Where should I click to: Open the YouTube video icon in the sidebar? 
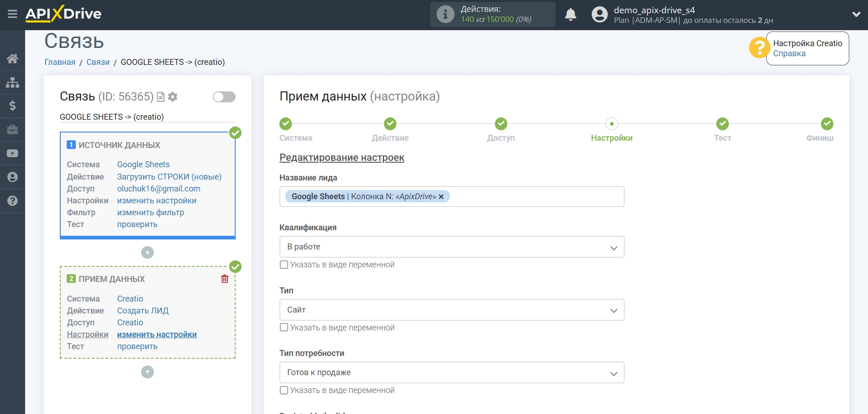point(12,154)
